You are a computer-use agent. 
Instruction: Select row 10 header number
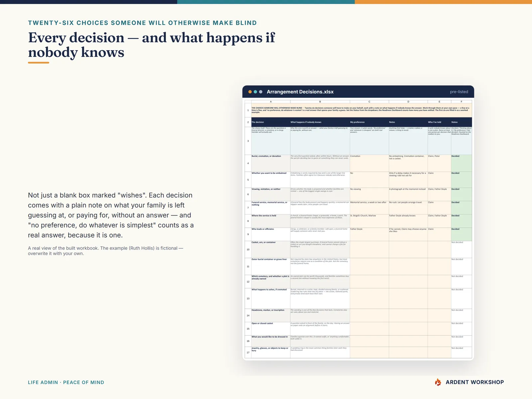(248, 249)
